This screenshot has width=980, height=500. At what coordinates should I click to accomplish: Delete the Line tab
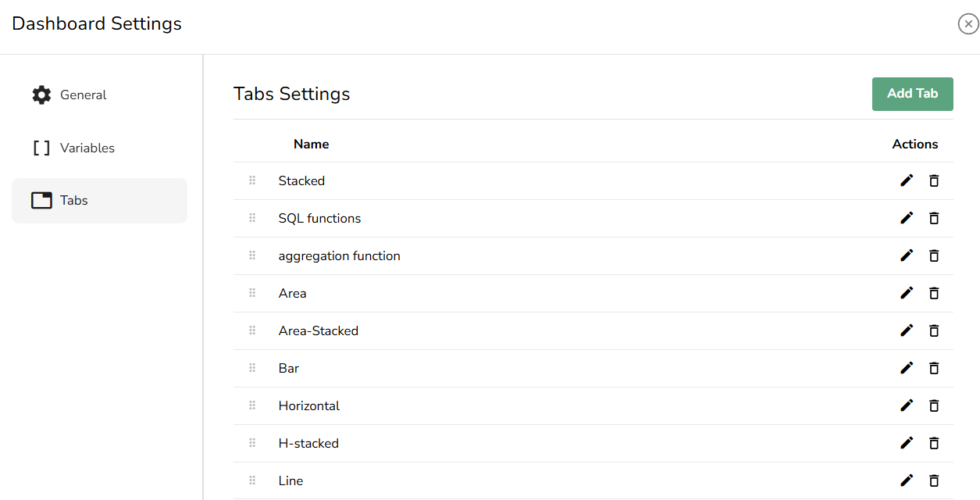[x=934, y=480]
